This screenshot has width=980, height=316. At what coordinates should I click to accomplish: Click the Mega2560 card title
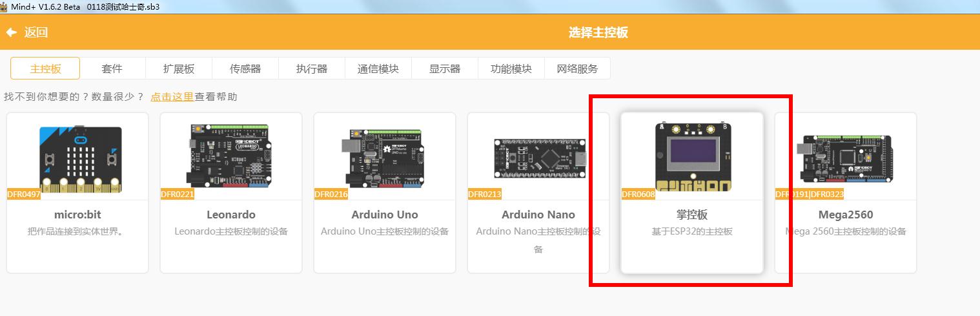[x=846, y=215]
